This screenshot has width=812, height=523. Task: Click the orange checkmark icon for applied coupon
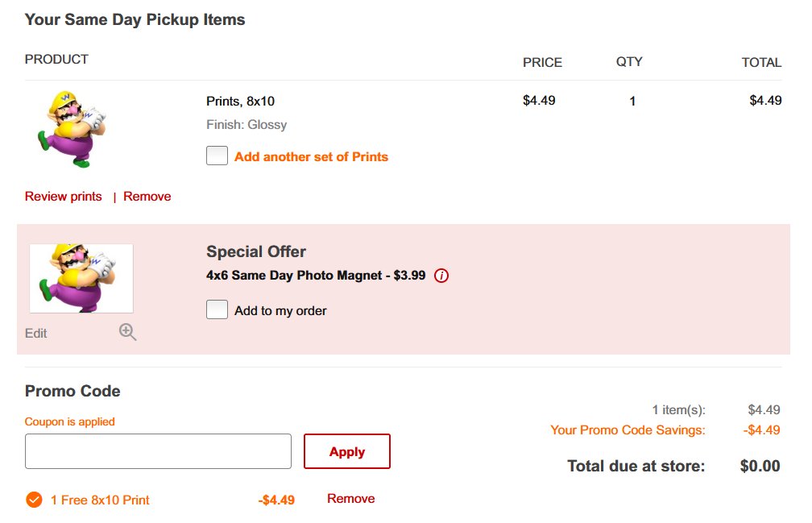(x=34, y=500)
